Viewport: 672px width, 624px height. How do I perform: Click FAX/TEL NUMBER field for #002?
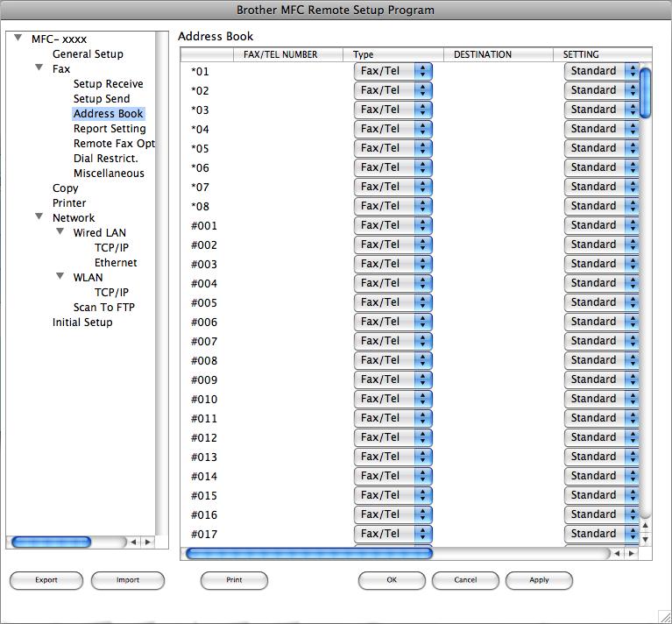288,245
